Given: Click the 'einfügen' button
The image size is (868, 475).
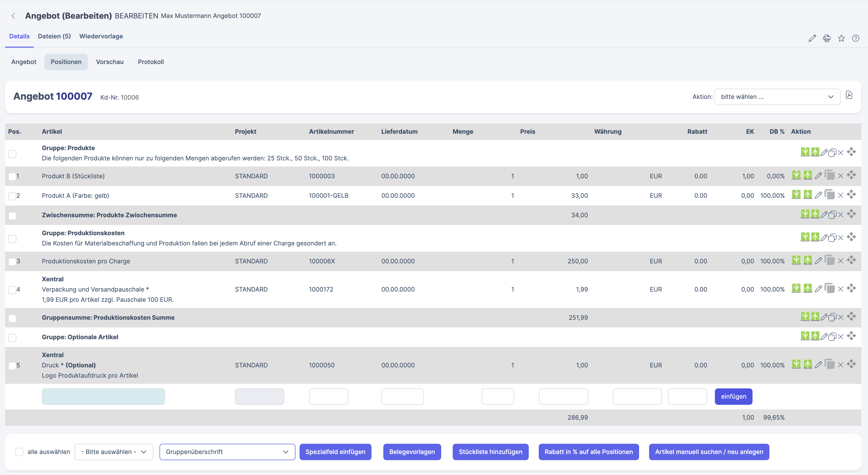Looking at the screenshot, I should [733, 396].
